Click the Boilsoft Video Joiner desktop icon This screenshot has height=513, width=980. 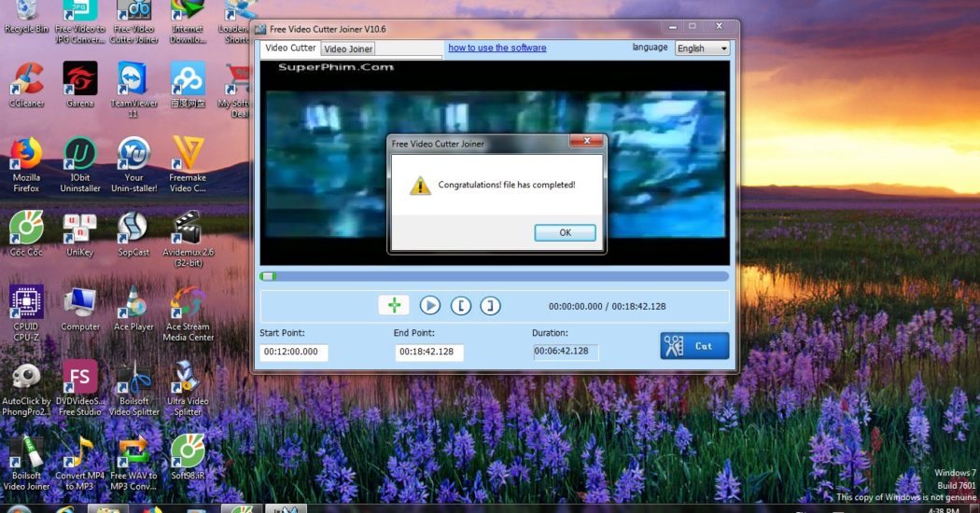[26, 463]
